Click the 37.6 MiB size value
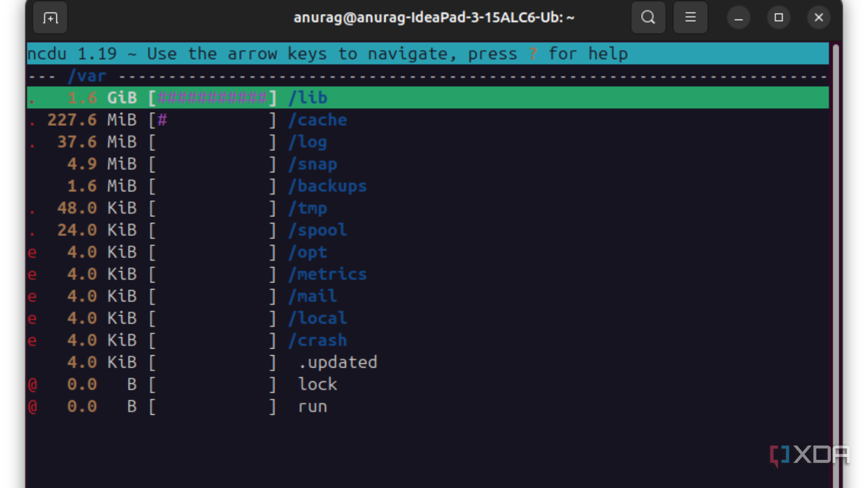This screenshot has width=868, height=488. point(97,142)
